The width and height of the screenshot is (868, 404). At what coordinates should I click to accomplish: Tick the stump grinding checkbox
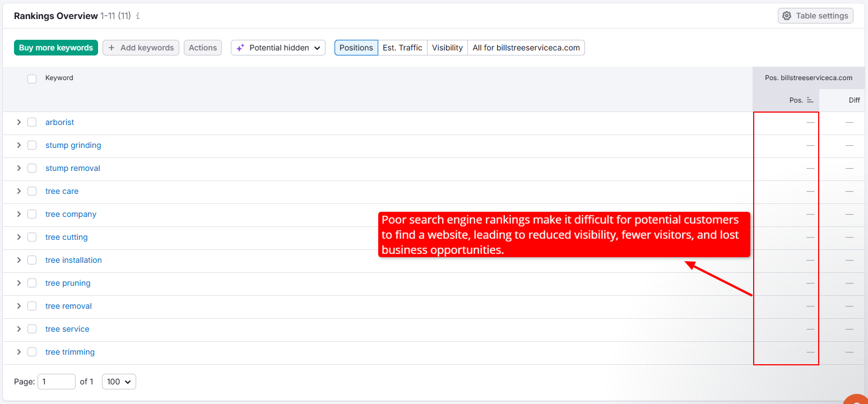tap(32, 145)
